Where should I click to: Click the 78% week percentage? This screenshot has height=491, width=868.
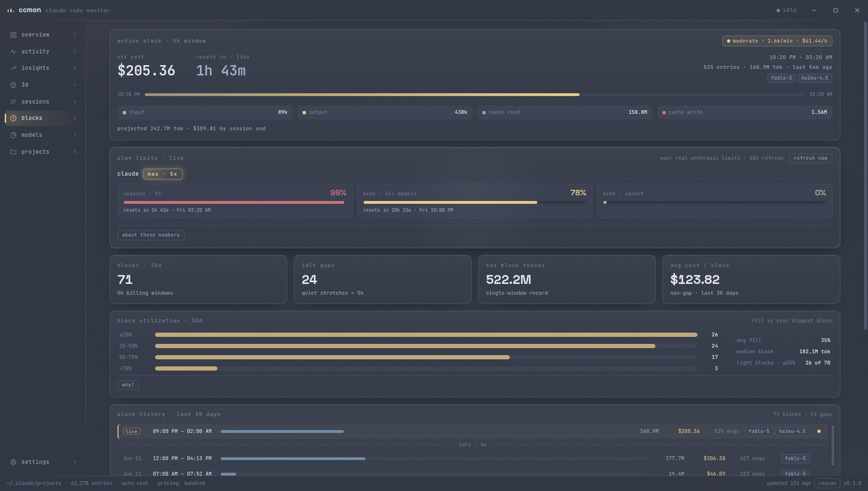[578, 193]
